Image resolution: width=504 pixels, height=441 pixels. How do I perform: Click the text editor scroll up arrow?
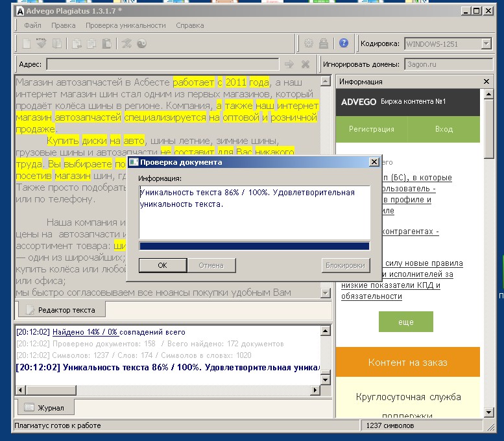(x=326, y=81)
